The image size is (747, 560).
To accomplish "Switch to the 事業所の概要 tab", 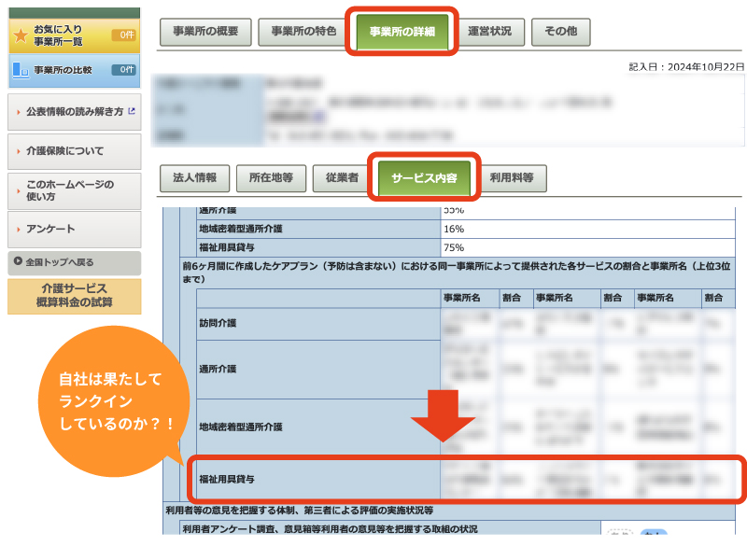I will 205,31.
